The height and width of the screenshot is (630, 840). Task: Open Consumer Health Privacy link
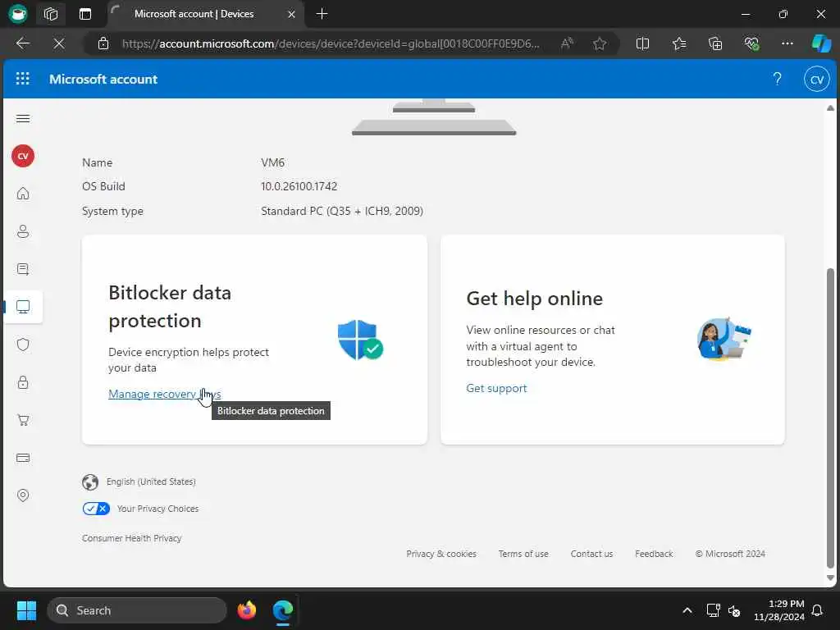point(132,538)
